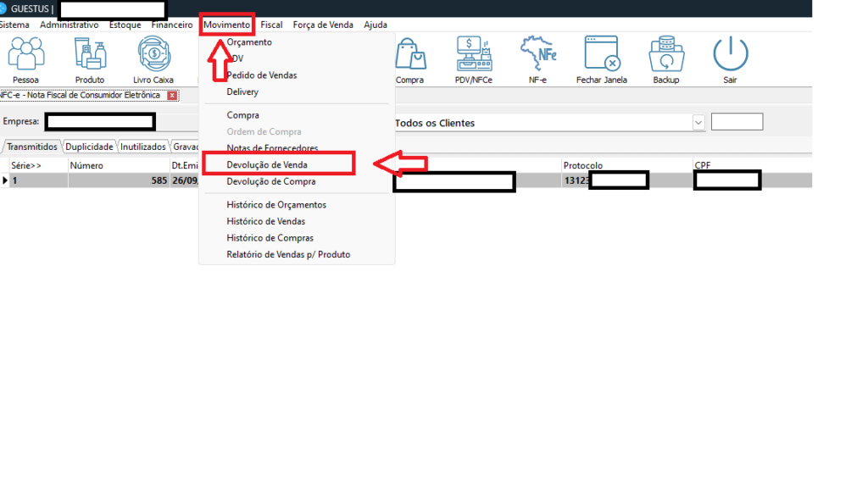
Task: Open the Pessoa toolbar icon
Action: click(25, 56)
